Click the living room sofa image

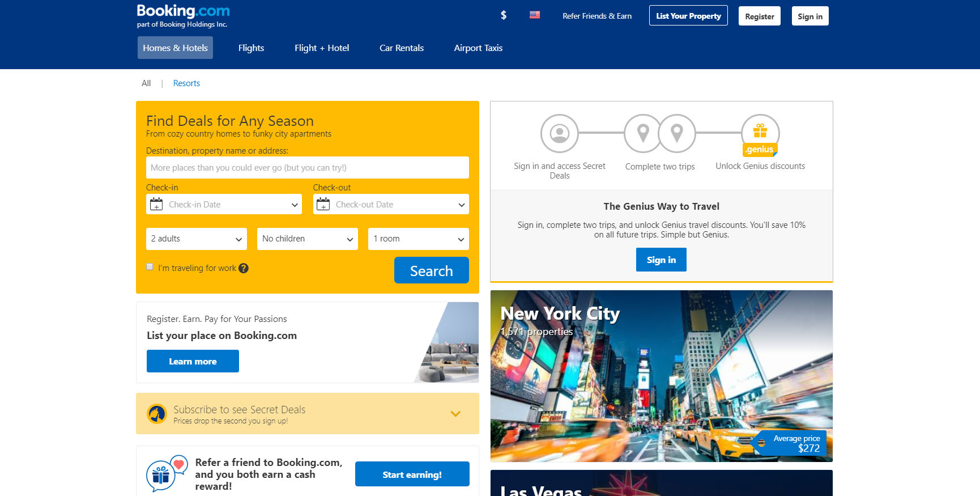click(448, 342)
